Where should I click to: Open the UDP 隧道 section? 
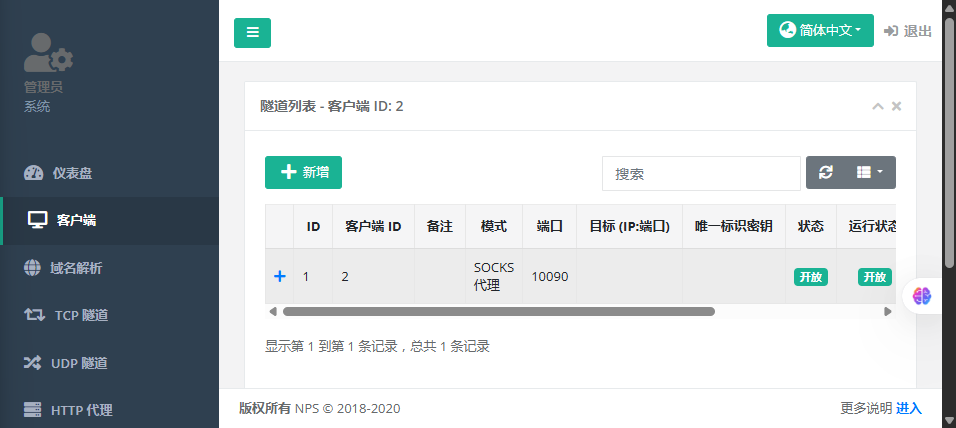tap(80, 362)
